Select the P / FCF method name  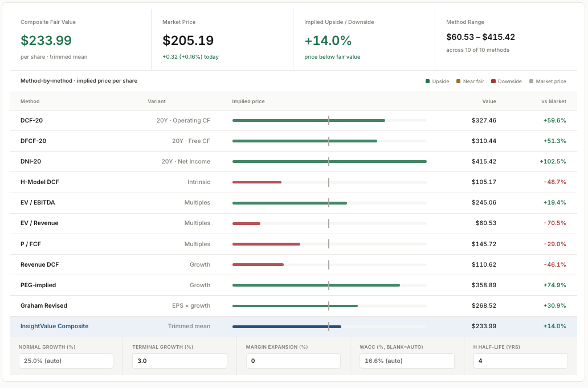click(31, 244)
